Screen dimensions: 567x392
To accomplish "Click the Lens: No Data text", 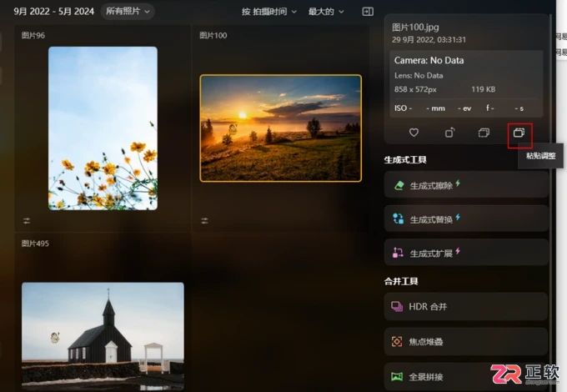I will coord(419,76).
